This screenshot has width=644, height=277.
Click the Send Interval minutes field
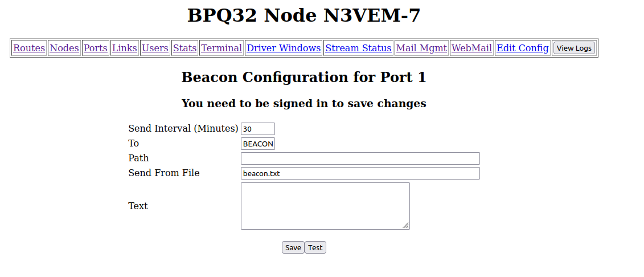point(258,129)
